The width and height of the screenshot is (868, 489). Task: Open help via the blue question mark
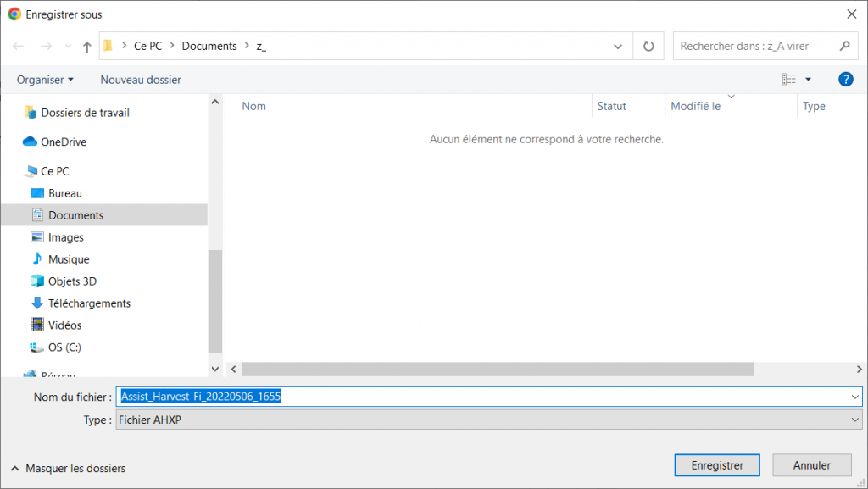point(844,80)
